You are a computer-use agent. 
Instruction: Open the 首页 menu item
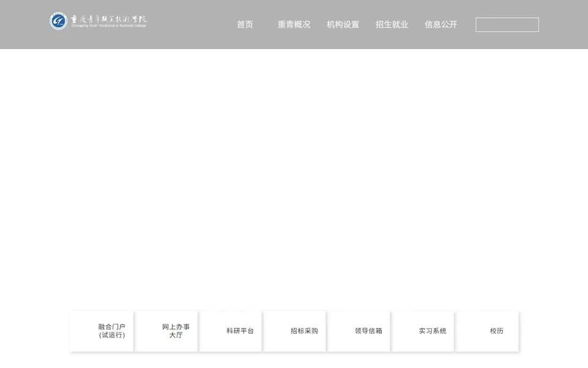[245, 25]
